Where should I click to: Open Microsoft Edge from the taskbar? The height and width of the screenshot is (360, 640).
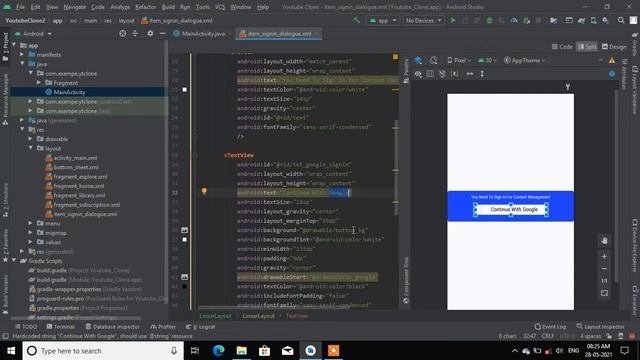pyautogui.click(x=219, y=351)
